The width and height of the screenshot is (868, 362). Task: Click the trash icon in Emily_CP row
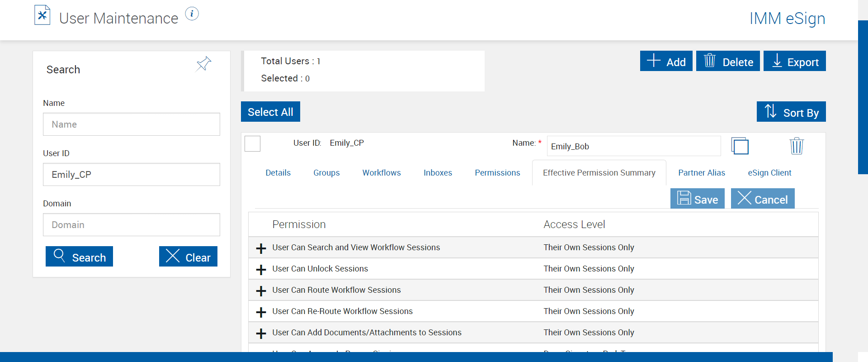[796, 146]
